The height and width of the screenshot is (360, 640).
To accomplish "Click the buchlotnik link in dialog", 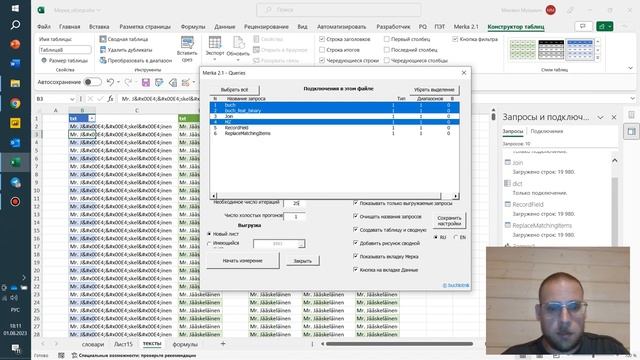I will pyautogui.click(x=456, y=285).
